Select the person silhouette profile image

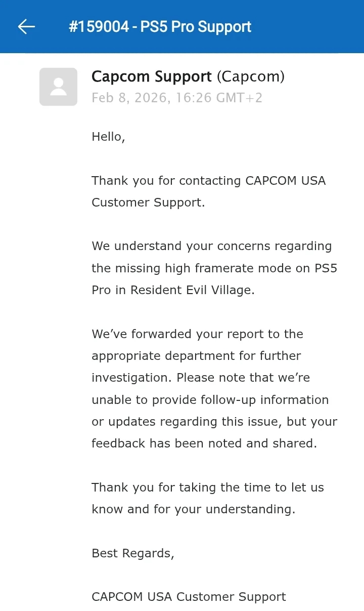point(58,87)
